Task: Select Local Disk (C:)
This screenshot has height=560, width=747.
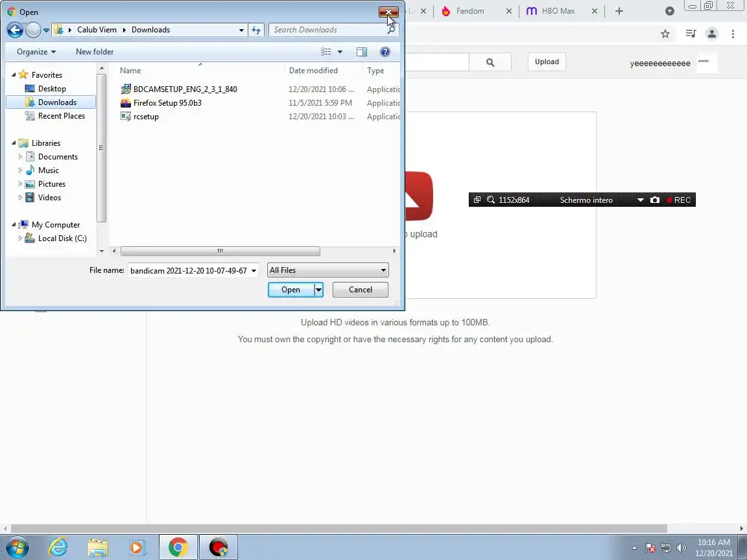Action: coord(62,238)
